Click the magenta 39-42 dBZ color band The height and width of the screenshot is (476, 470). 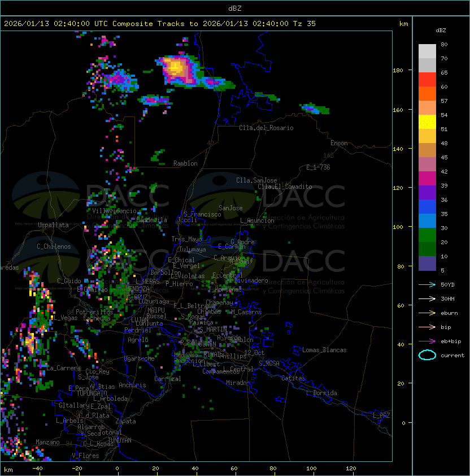pos(427,179)
